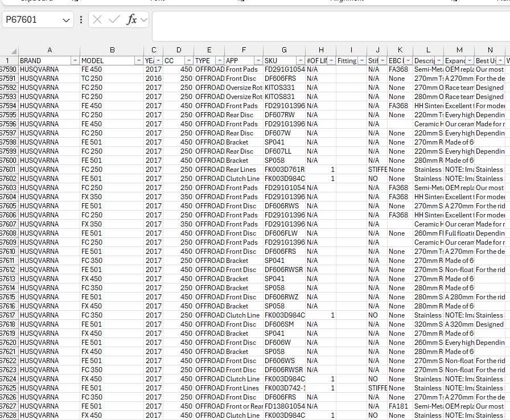Select the cell containing KITOS331
510x420 pixels.
pyautogui.click(x=283, y=88)
